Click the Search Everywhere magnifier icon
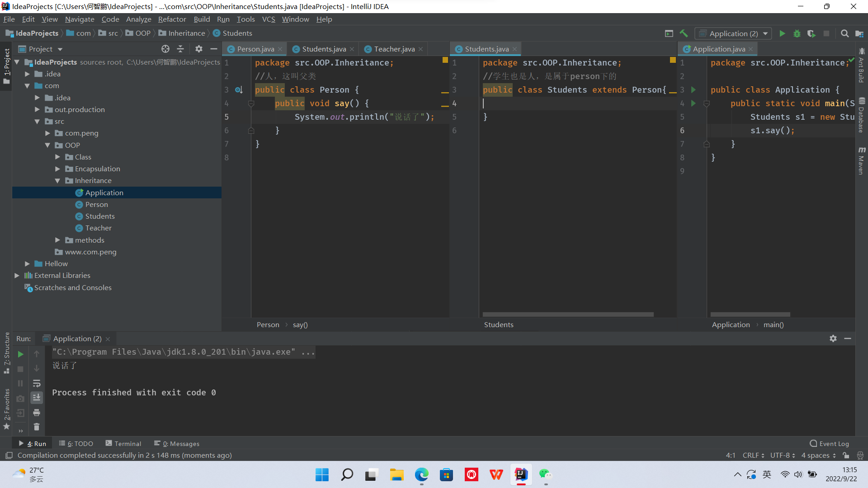The width and height of the screenshot is (868, 488). [x=844, y=33]
